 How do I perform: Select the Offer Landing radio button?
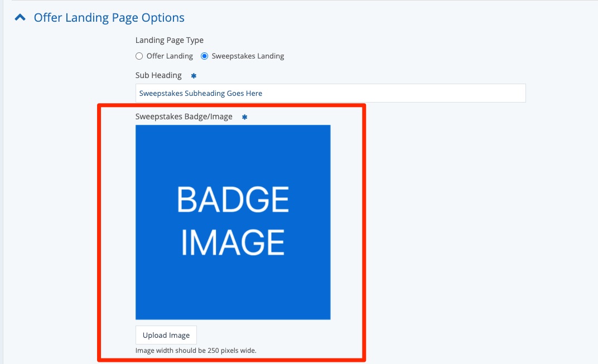(139, 56)
